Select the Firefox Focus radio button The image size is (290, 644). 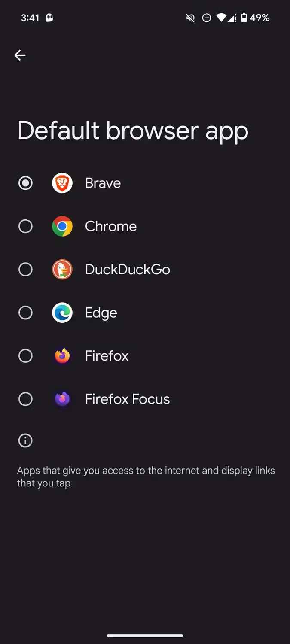click(25, 399)
